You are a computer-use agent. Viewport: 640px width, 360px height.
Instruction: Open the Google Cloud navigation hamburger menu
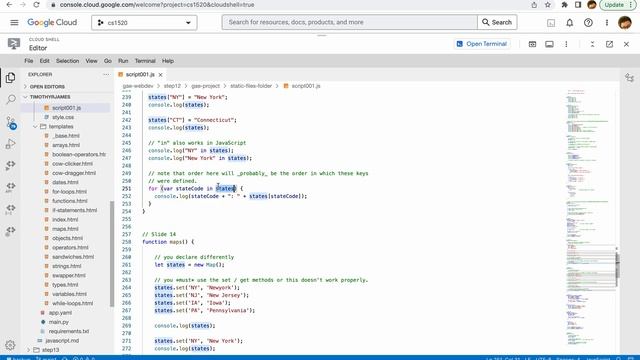click(x=14, y=22)
